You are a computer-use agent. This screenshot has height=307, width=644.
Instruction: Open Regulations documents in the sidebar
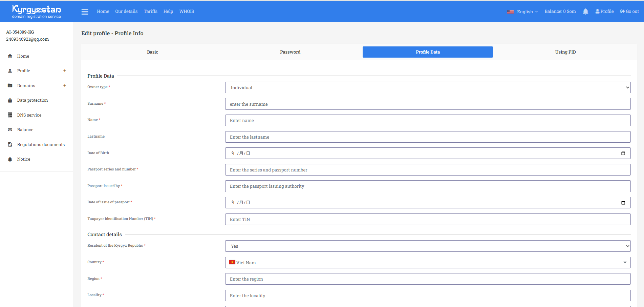pyautogui.click(x=41, y=145)
